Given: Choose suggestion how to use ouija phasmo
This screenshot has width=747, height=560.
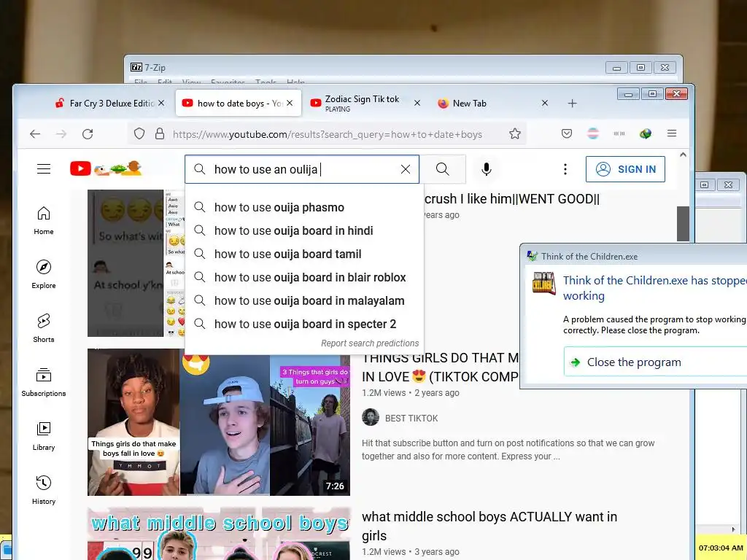Looking at the screenshot, I should [x=304, y=207].
